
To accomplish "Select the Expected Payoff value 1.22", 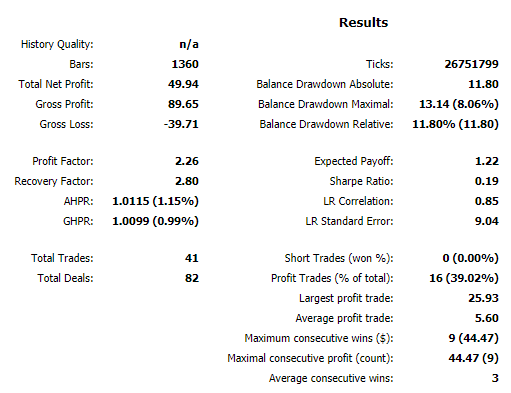I will click(487, 161).
